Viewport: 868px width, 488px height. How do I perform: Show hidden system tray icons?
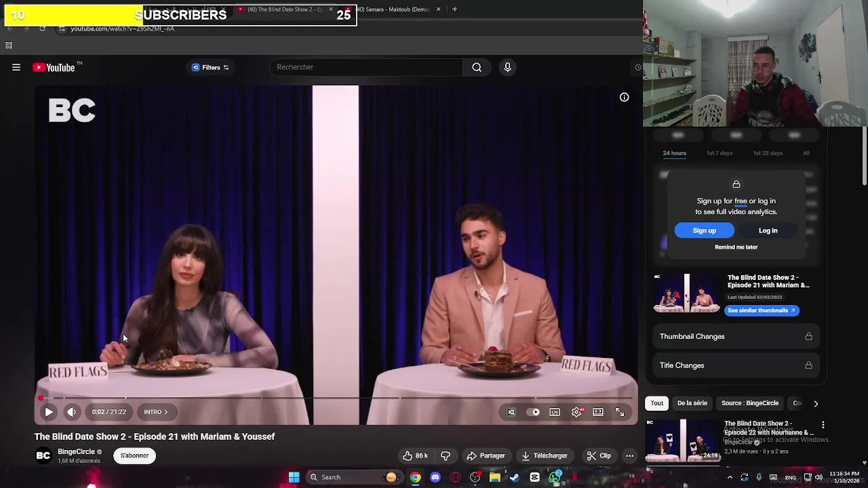pyautogui.click(x=730, y=477)
